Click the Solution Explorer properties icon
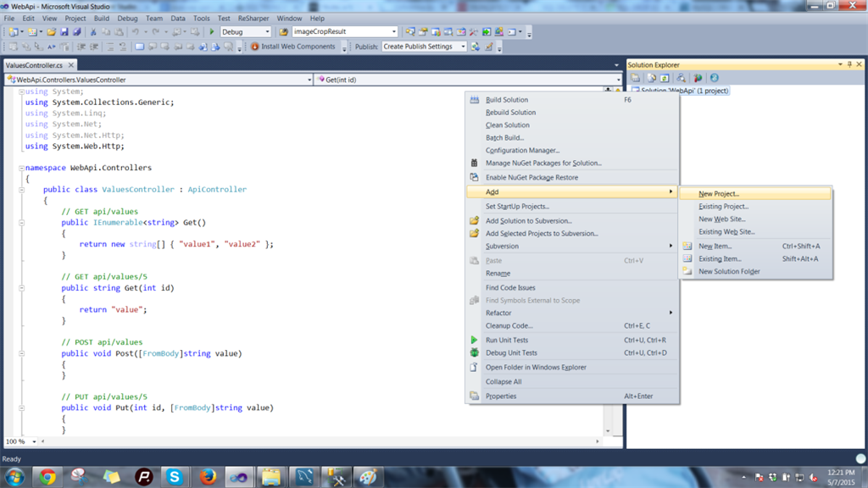The image size is (868, 488). tap(636, 78)
